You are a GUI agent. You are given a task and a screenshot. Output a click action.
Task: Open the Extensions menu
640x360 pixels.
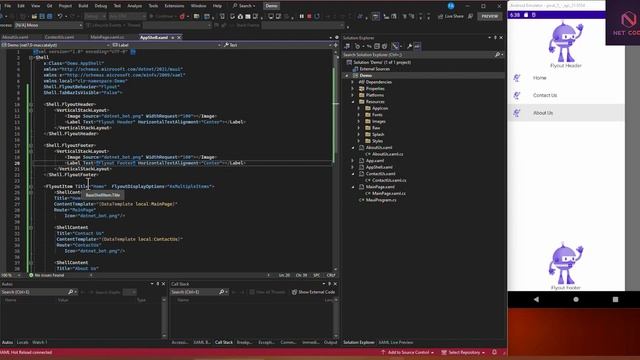pyautogui.click(x=174, y=6)
